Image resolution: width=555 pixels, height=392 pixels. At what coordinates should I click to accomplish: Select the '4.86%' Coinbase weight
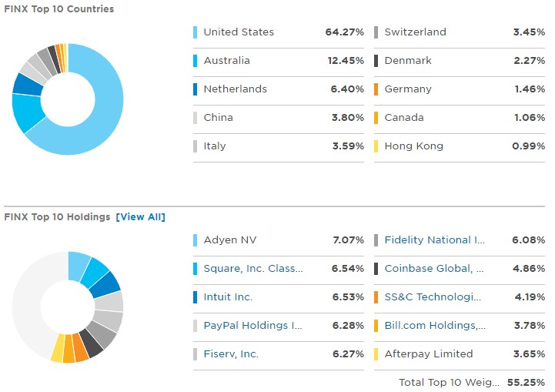point(529,269)
